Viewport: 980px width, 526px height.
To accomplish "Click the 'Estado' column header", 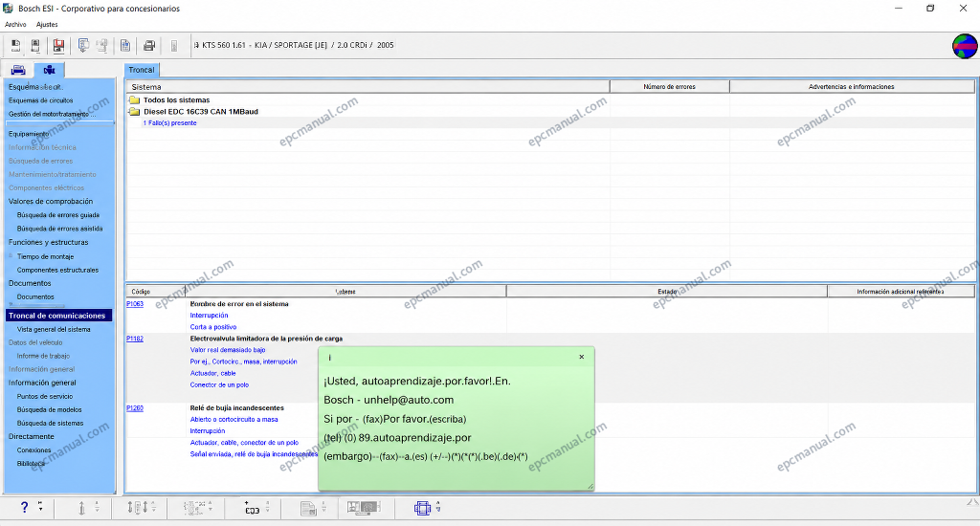I will [x=667, y=292].
